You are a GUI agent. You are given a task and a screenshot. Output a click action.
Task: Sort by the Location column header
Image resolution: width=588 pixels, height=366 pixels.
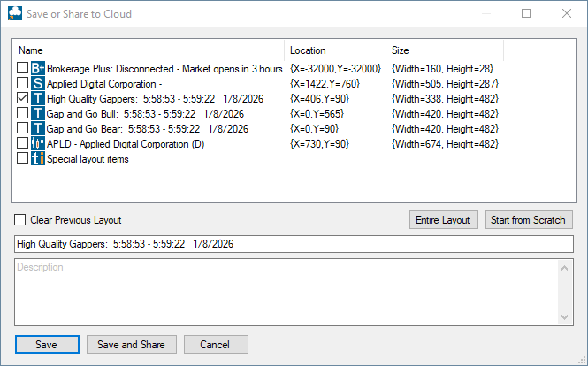[x=335, y=50]
